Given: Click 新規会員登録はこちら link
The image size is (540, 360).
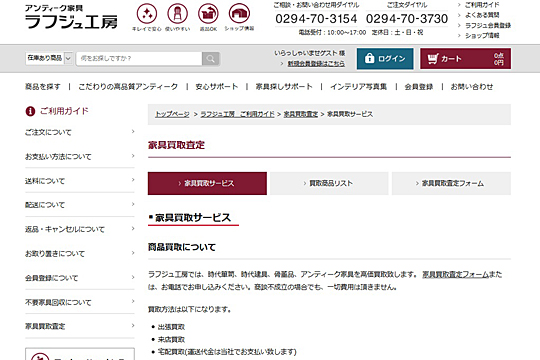Looking at the screenshot, I should [x=316, y=64].
